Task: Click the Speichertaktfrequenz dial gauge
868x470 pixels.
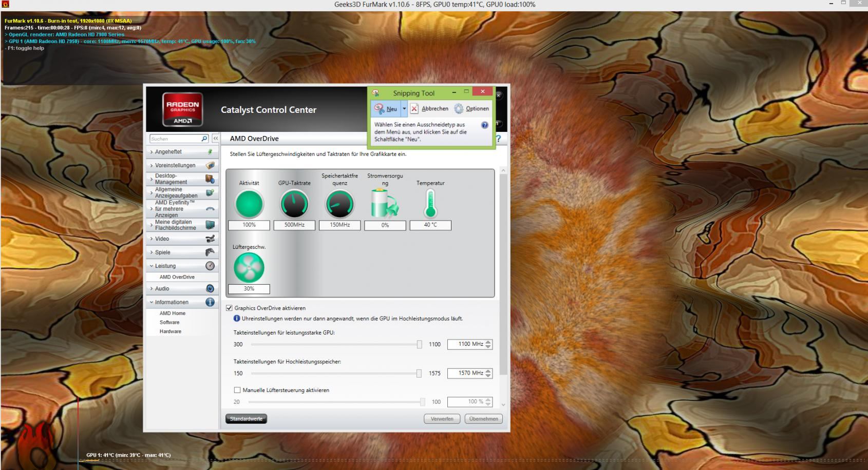Action: click(x=339, y=204)
